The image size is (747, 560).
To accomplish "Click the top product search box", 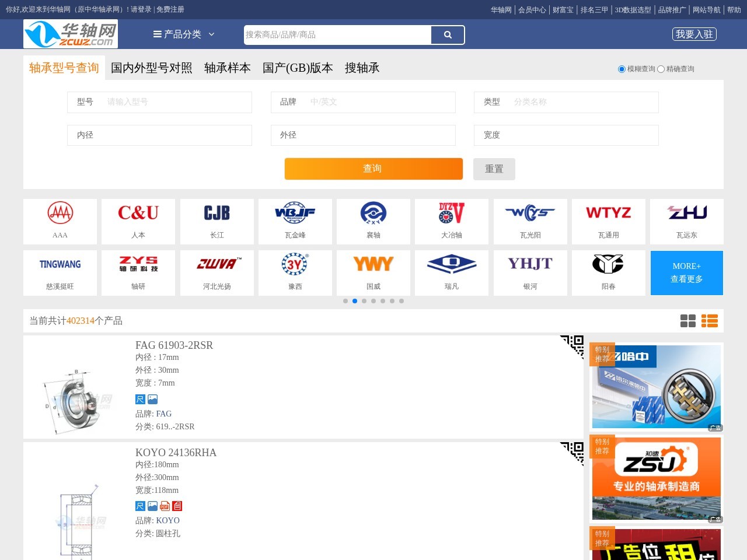I will coord(337,35).
